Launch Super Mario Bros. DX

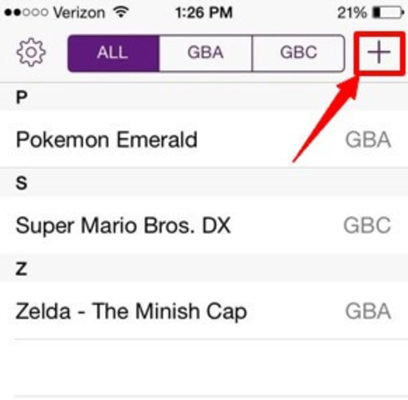tap(204, 225)
